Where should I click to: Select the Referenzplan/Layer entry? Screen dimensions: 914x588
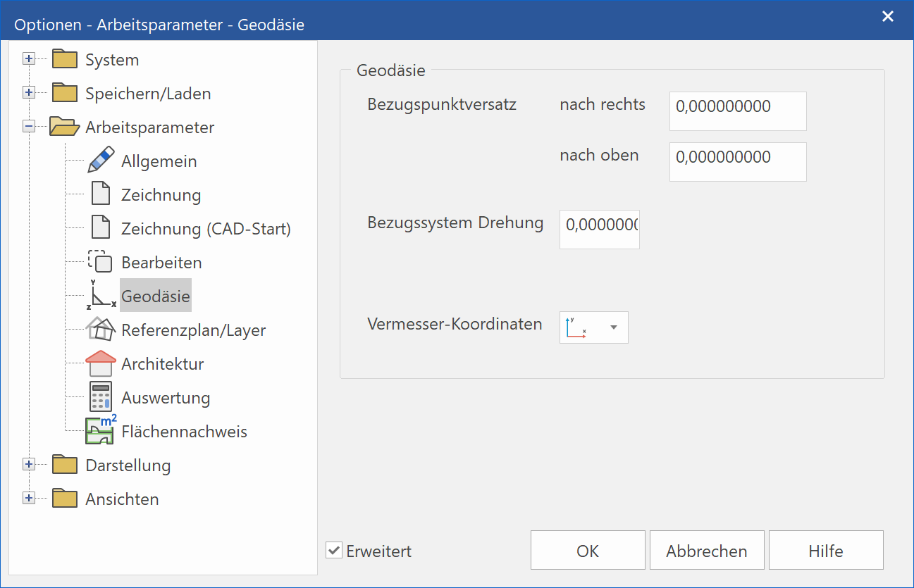tap(194, 330)
